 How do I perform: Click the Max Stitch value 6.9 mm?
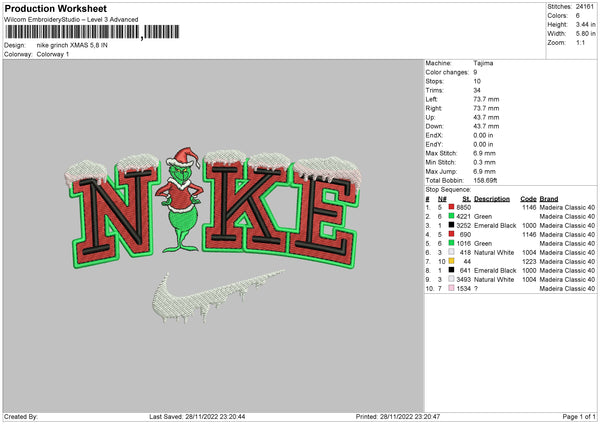pos(484,153)
